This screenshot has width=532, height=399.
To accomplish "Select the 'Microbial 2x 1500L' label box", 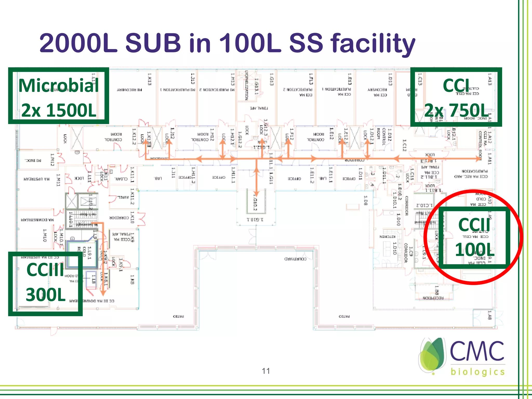I will pyautogui.click(x=58, y=96).
